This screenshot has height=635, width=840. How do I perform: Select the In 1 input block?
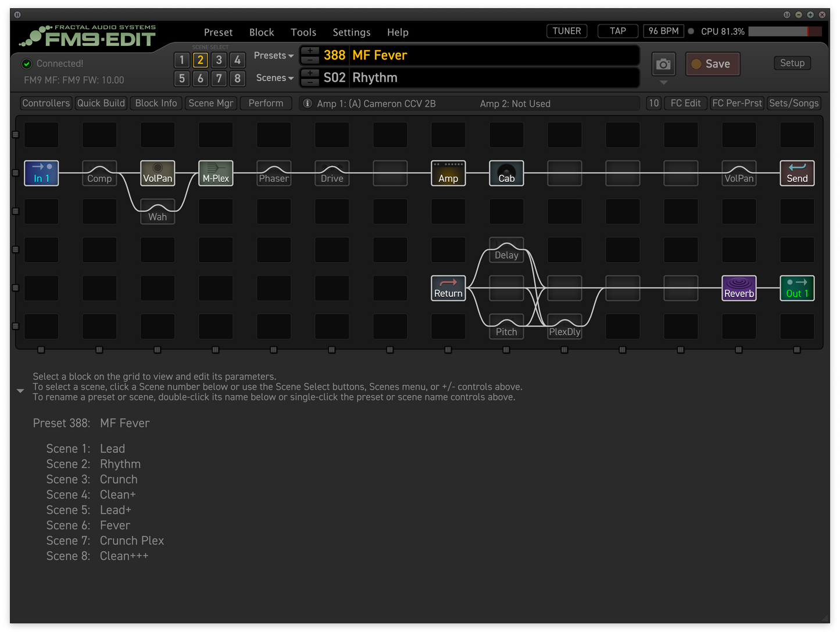point(41,173)
